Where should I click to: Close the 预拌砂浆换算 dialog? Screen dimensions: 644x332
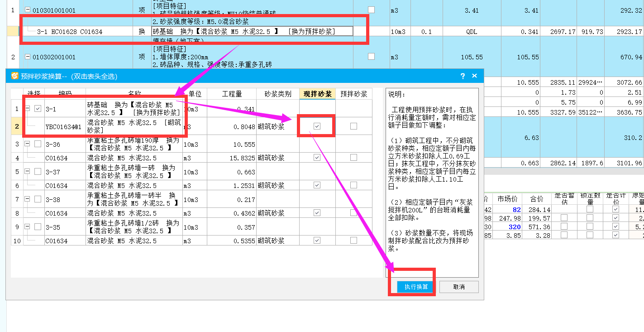tap(474, 76)
